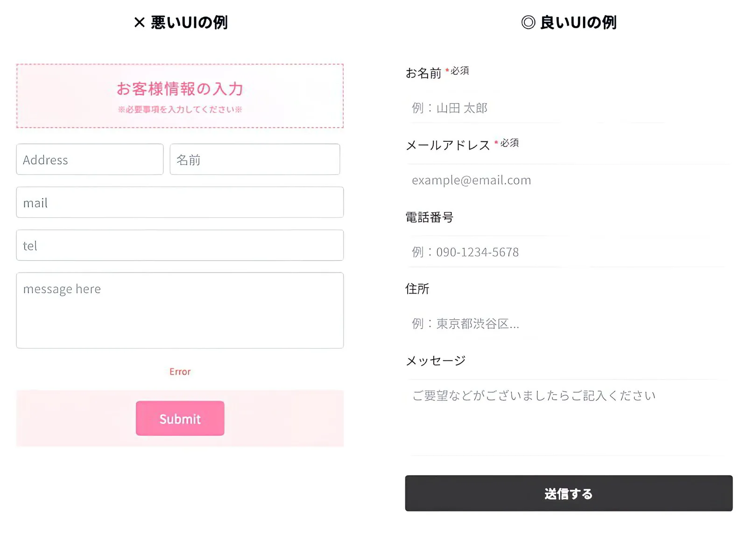
Task: Click the ◎ mark beside 良いUIの例
Action: coord(528,22)
